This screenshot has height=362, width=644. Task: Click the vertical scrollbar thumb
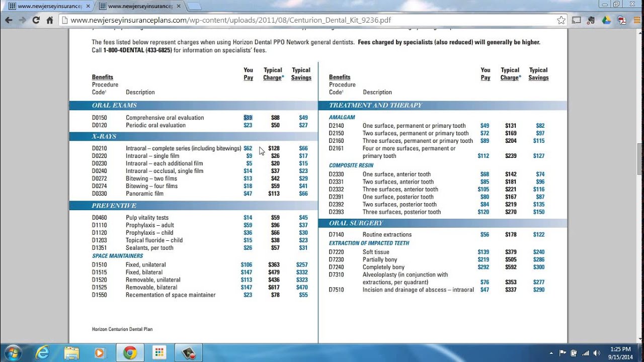point(640,159)
